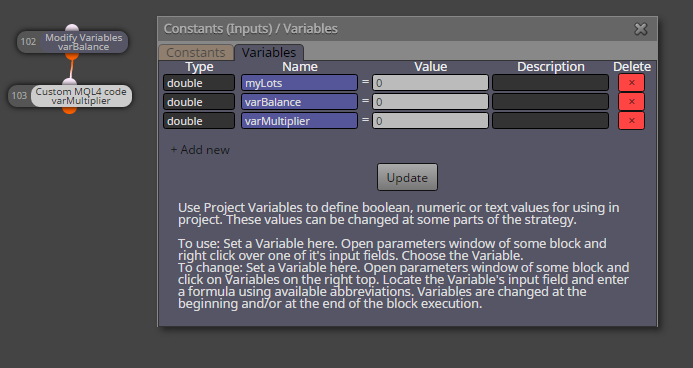Click orange output connector of block 102

point(72,56)
